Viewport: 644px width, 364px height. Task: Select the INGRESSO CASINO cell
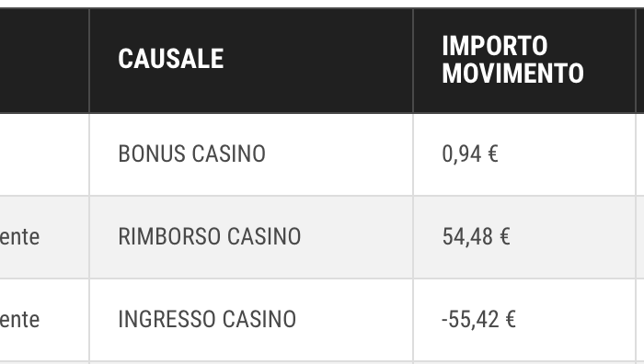tap(251, 320)
